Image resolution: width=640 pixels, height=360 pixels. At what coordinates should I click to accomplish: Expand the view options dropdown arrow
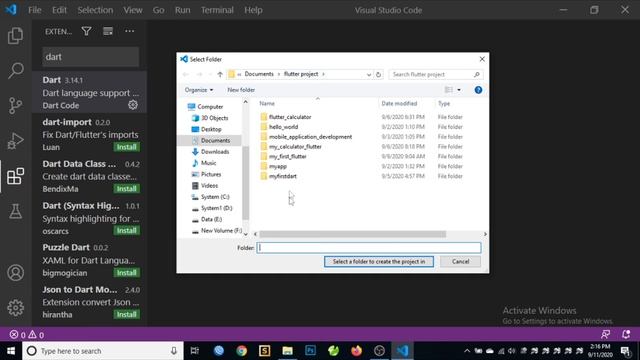tap(459, 90)
